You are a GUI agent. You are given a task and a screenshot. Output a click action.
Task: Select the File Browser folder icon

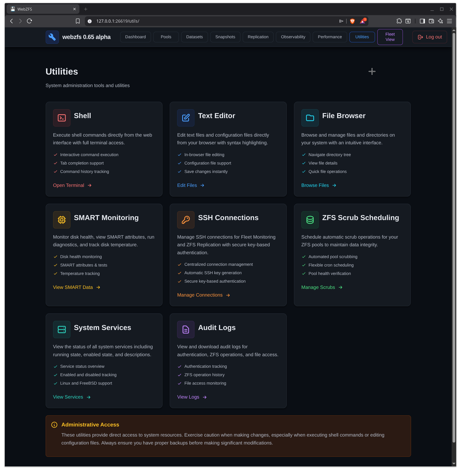pos(310,118)
